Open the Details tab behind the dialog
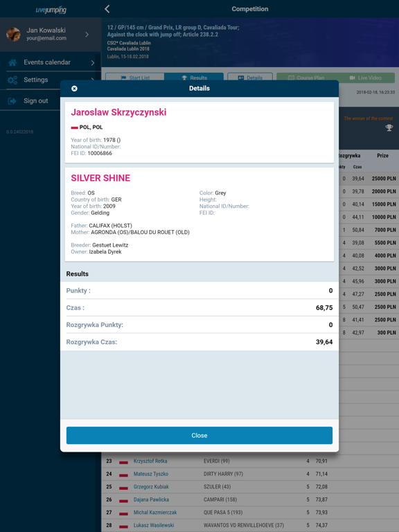This screenshot has height=532, width=399. [250, 78]
